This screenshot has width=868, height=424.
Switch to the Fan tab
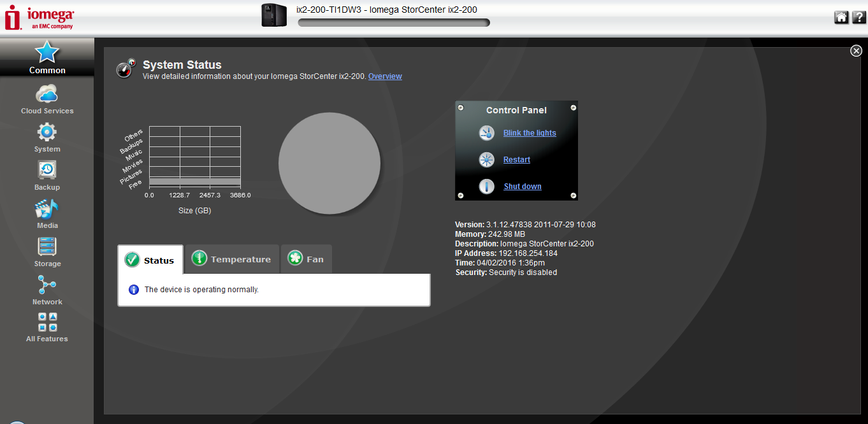306,259
